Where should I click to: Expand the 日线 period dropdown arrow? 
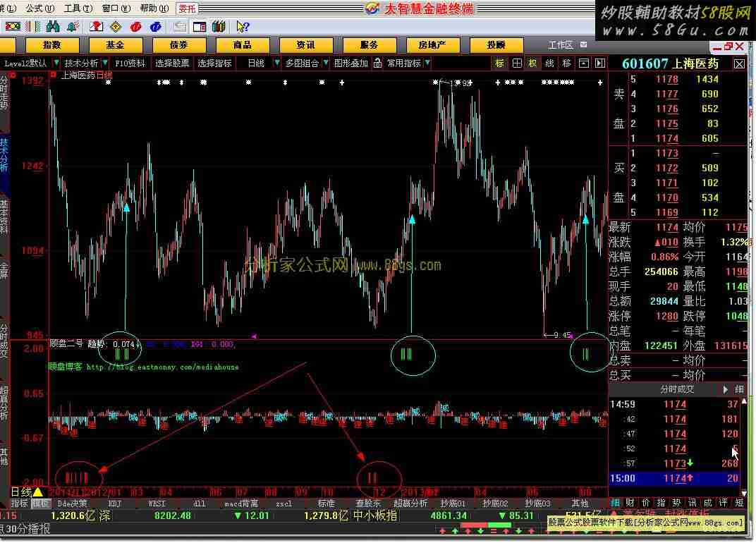[x=276, y=63]
